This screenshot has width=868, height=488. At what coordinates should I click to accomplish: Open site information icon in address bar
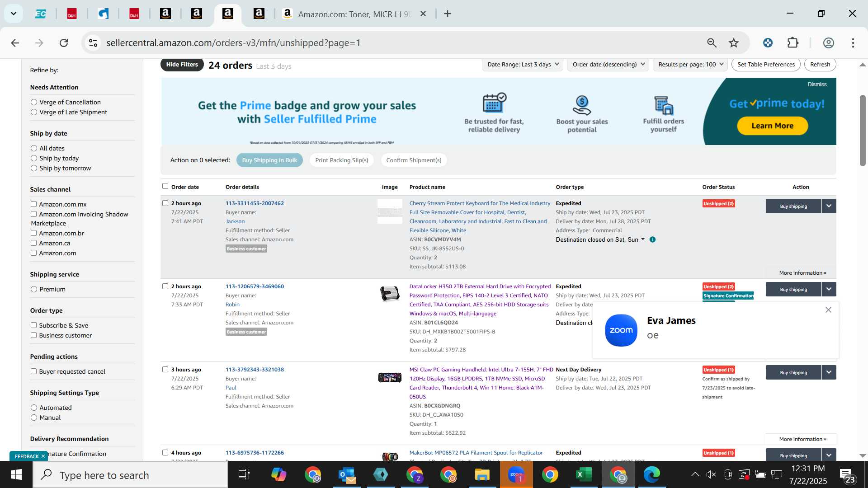tap(93, 43)
